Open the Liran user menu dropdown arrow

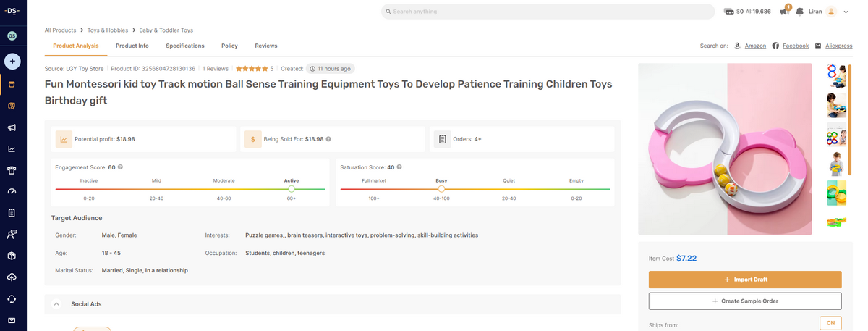point(846,12)
